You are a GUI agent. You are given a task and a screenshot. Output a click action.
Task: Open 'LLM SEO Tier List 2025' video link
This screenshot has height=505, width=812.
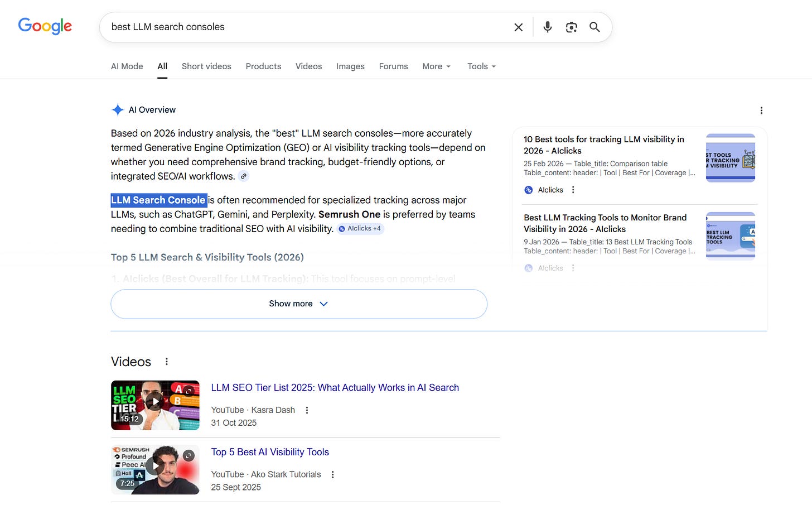point(335,388)
